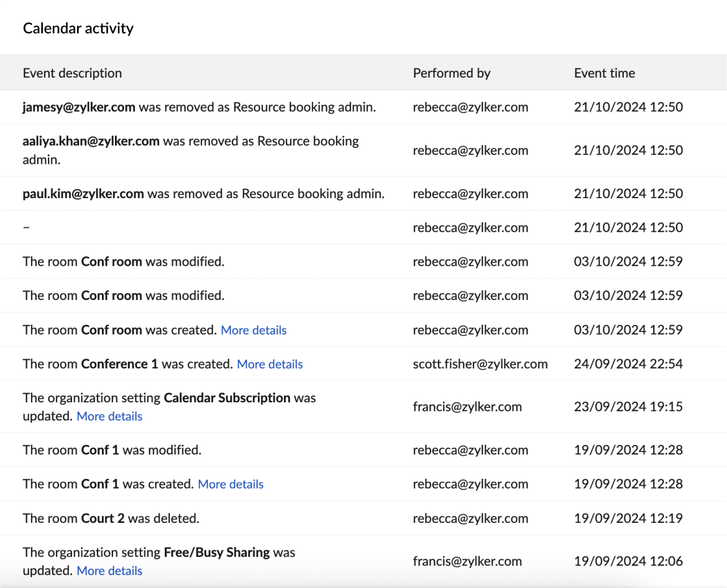Click scott.fisher@zylker.com in Performed by column
The image size is (727, 588).
[x=480, y=364]
